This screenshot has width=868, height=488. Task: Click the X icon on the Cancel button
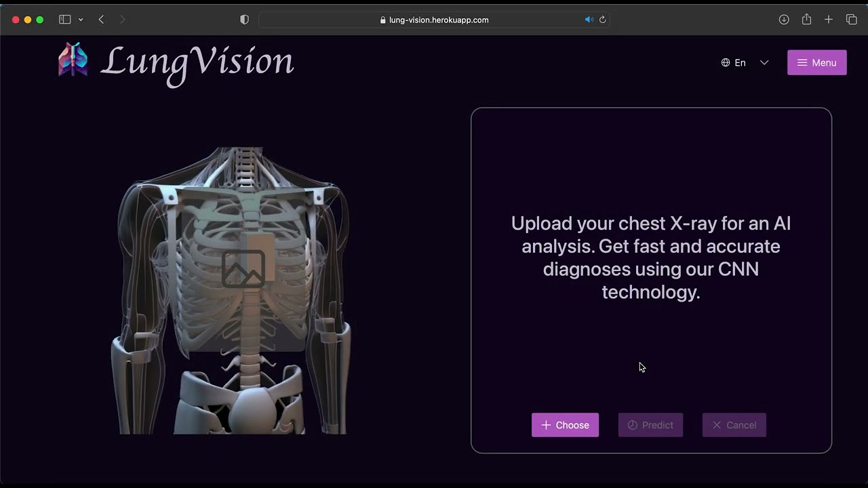tap(717, 425)
